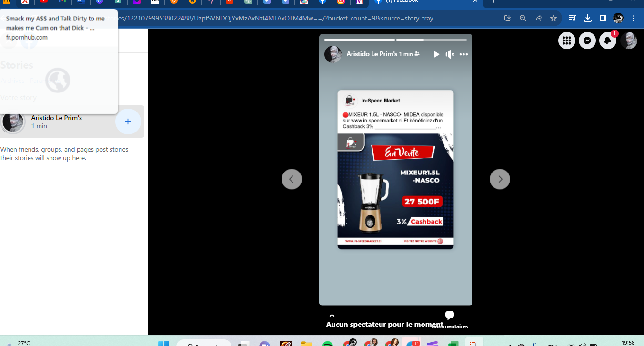Open the Chrome downloads icon
Image resolution: width=644 pixels, height=346 pixels.
(587, 18)
